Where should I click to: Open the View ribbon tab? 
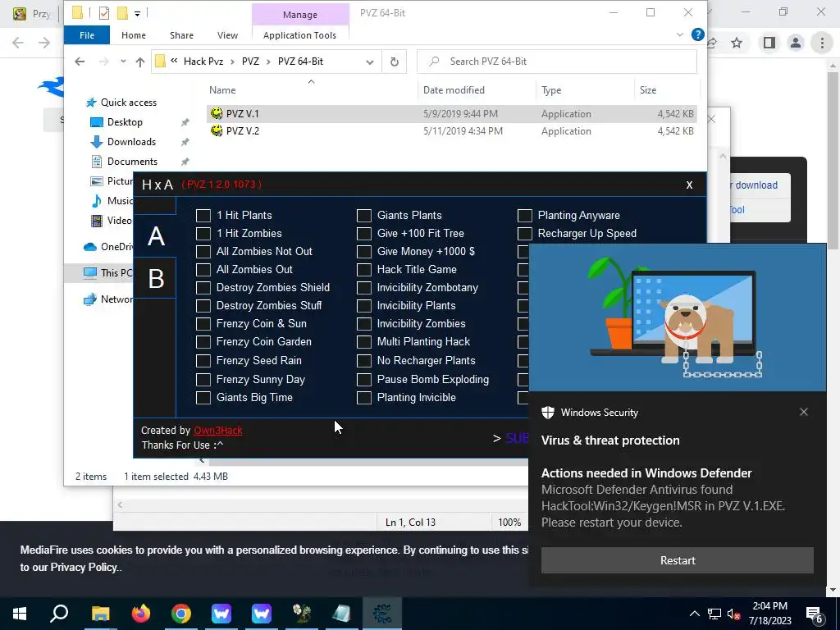228,35
